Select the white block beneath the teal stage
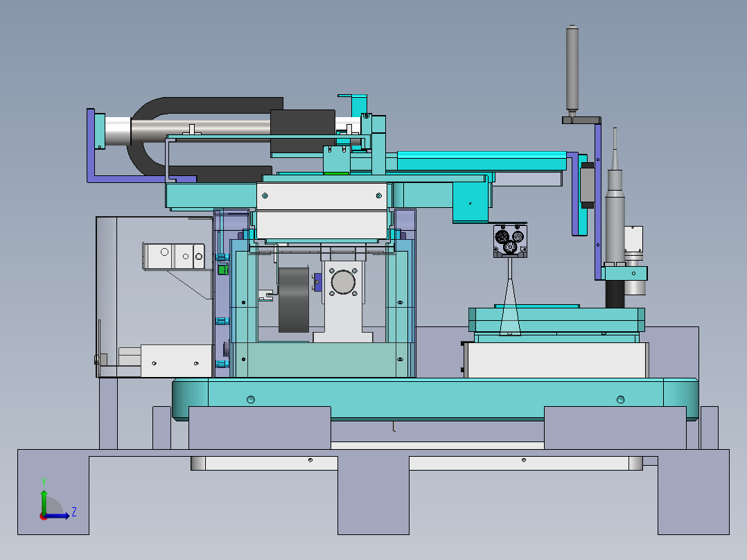This screenshot has width=747, height=560. point(556,360)
